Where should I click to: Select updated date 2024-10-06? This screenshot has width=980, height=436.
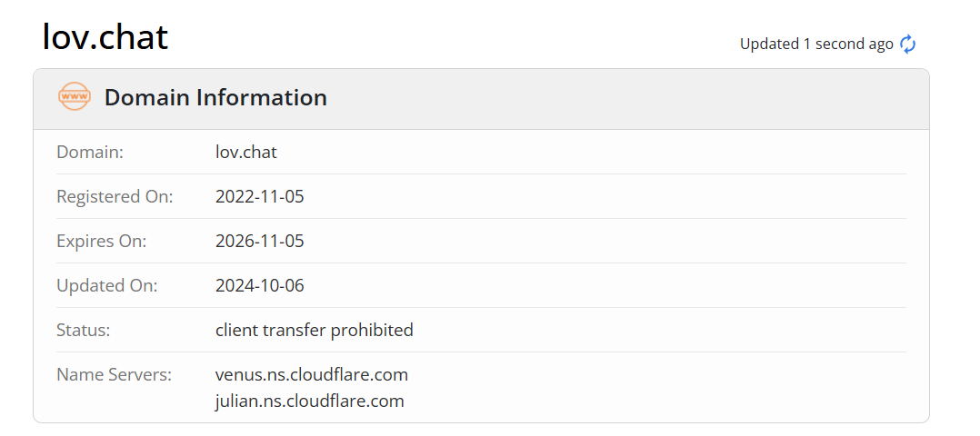pyautogui.click(x=259, y=285)
